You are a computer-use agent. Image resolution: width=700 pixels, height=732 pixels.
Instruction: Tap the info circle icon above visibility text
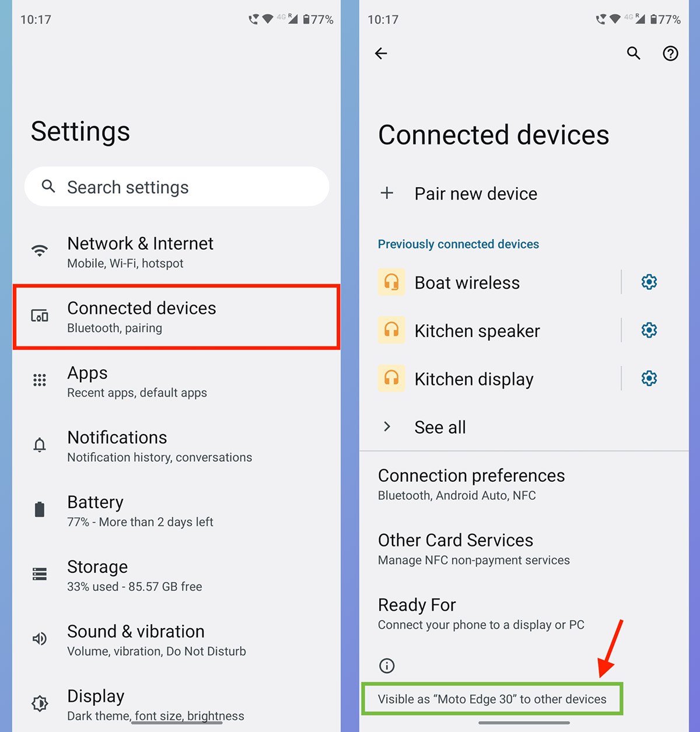[387, 666]
